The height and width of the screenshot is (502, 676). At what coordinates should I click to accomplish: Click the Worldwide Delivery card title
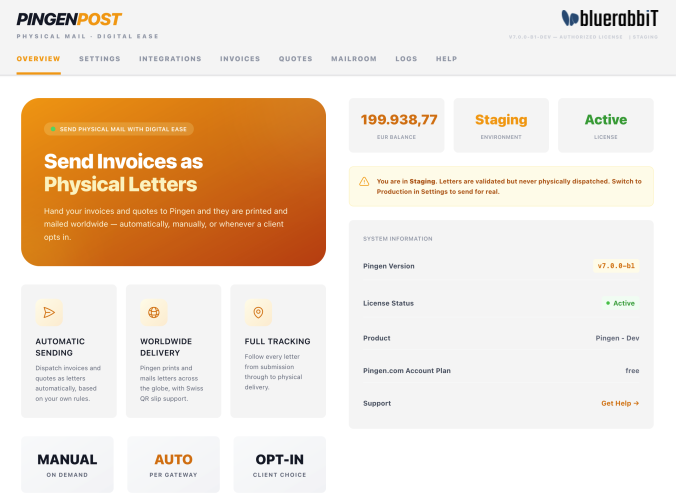(x=166, y=347)
